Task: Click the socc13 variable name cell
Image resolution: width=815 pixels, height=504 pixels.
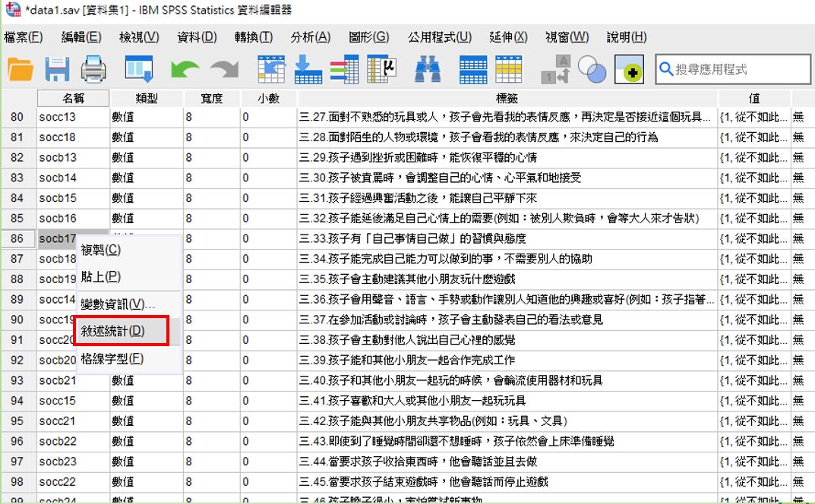Action: coord(73,117)
